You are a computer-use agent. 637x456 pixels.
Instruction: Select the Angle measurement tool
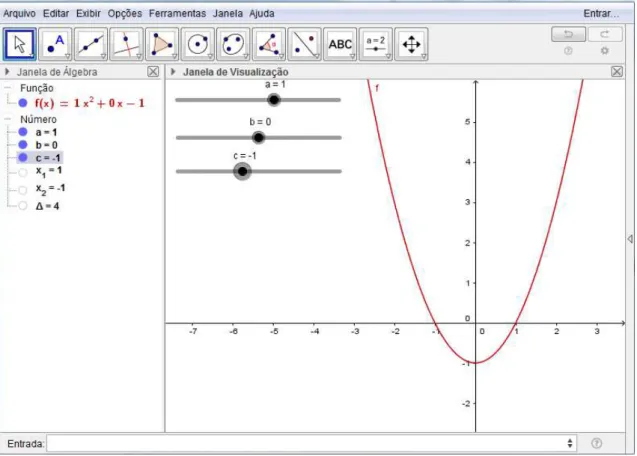point(269,44)
